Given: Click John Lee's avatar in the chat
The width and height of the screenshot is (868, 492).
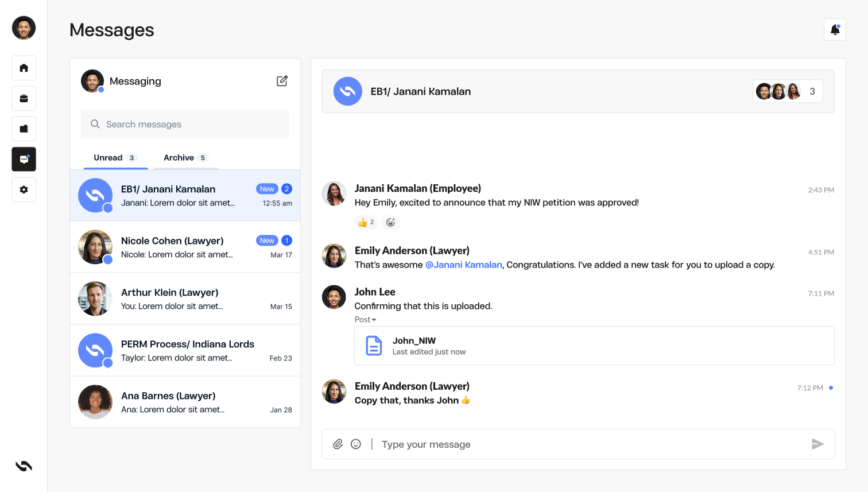Looking at the screenshot, I should 334,297.
